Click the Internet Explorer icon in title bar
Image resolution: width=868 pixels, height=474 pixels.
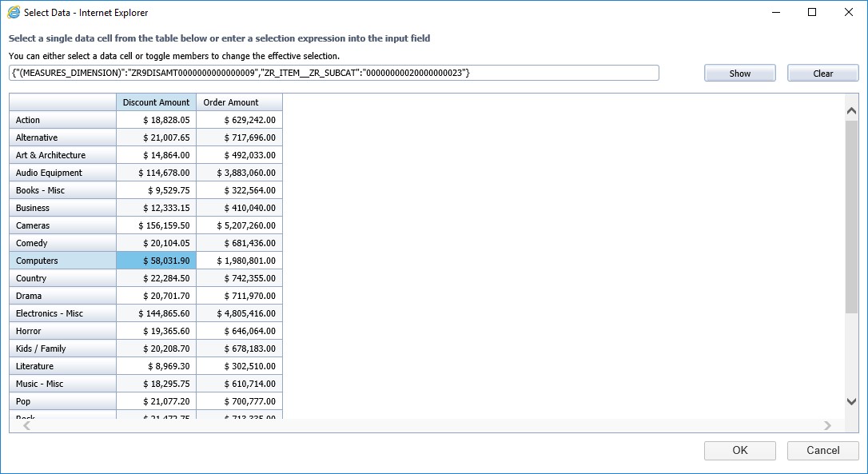click(x=14, y=13)
